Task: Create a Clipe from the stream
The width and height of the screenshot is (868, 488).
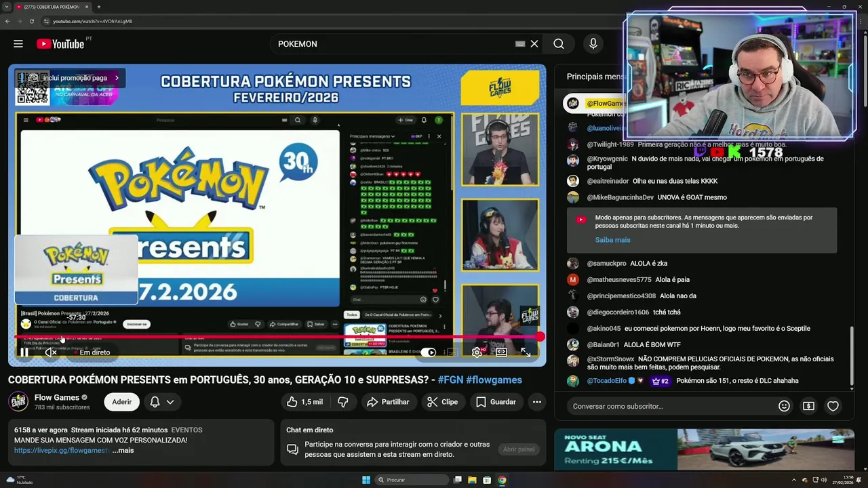Action: (x=442, y=402)
